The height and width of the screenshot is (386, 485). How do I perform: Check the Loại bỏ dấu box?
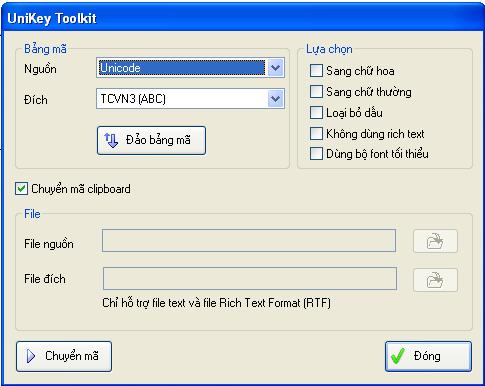point(316,113)
